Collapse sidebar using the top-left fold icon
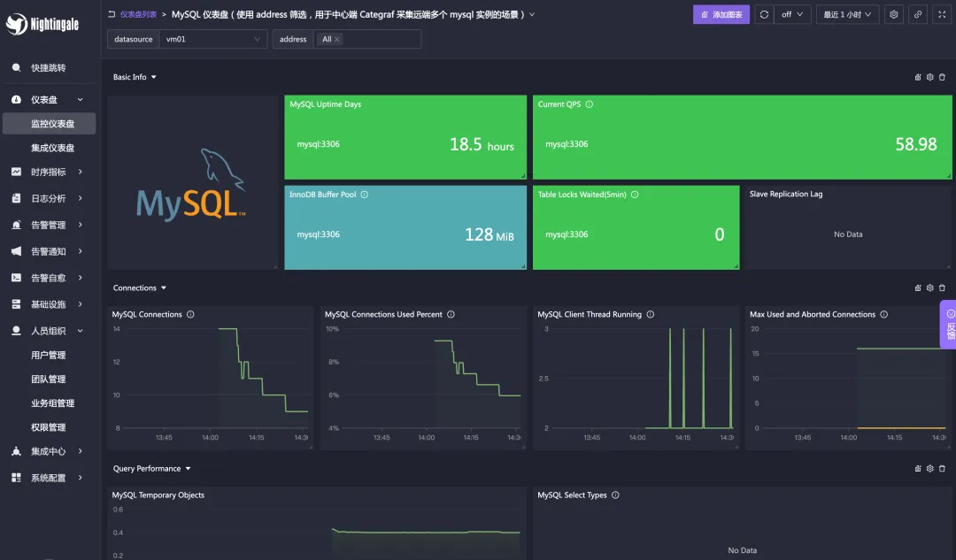 pos(111,14)
